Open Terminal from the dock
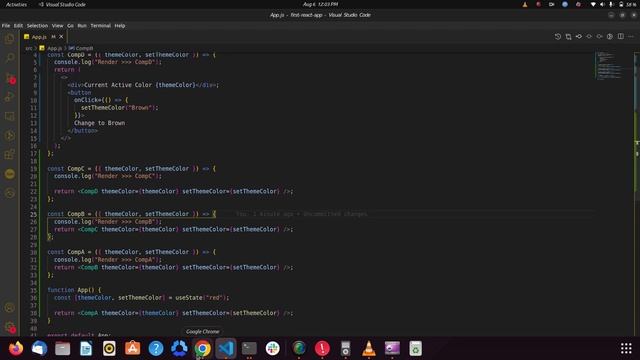The width and height of the screenshot is (640, 360). point(249,348)
